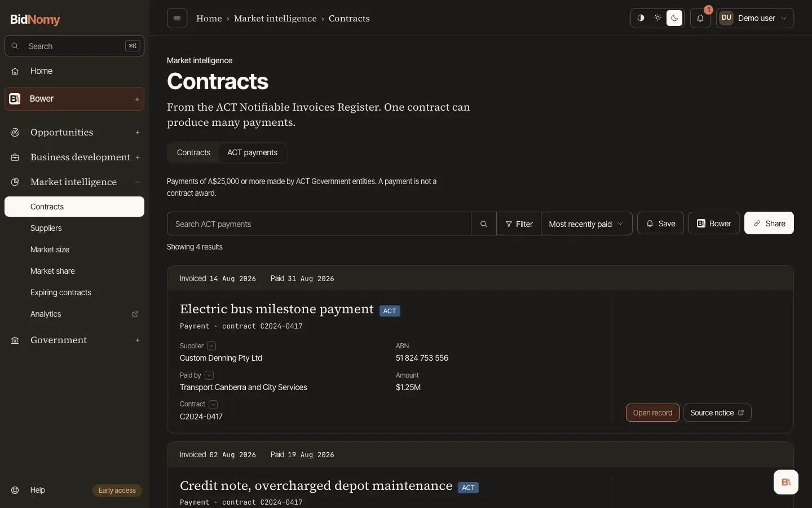Image resolution: width=812 pixels, height=508 pixels.
Task: Switch to high-contrast theme mode
Action: [641, 18]
